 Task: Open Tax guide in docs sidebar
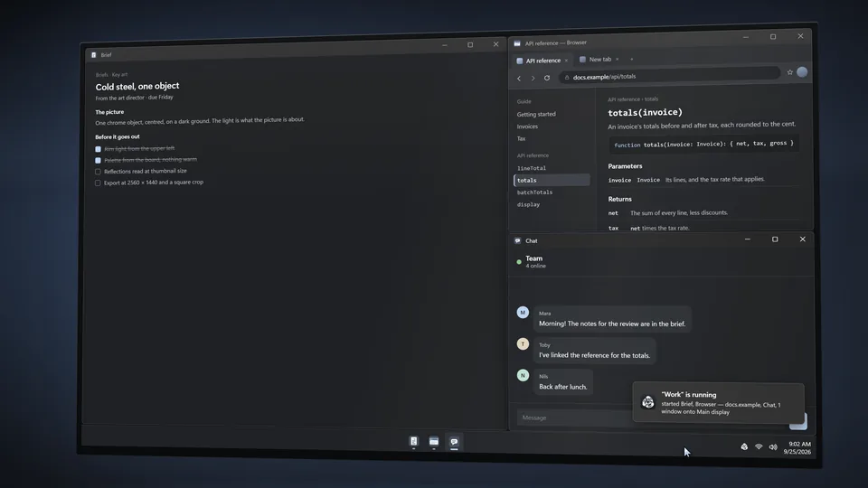pyautogui.click(x=521, y=138)
